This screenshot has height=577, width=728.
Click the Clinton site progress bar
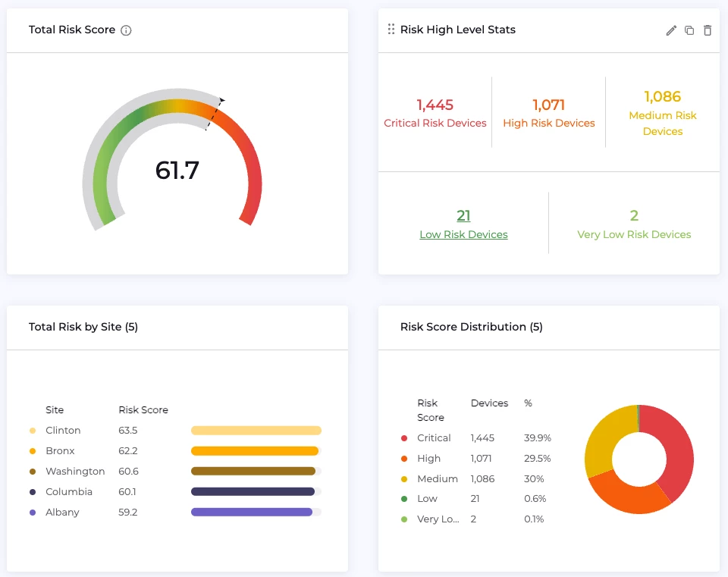pos(256,431)
